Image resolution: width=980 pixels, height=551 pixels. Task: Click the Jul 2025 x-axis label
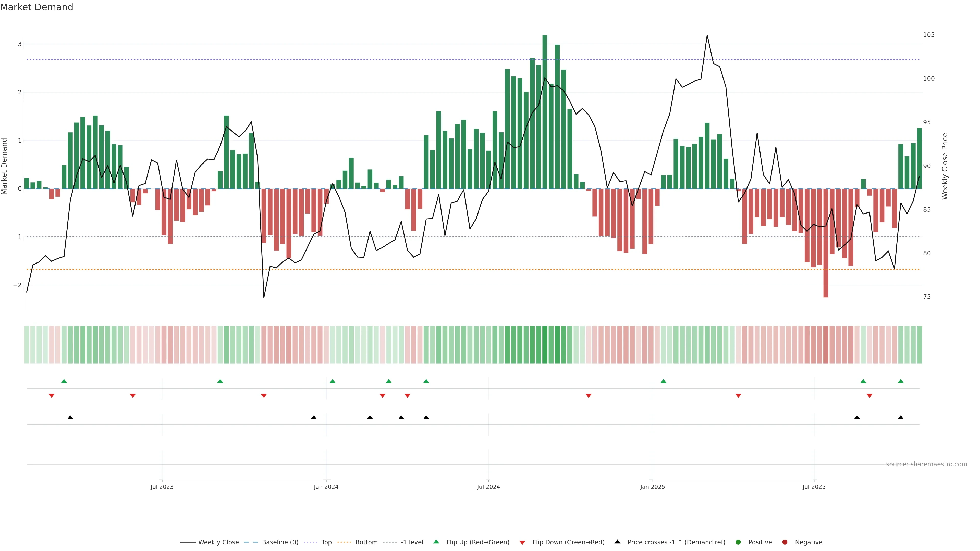pos(814,487)
